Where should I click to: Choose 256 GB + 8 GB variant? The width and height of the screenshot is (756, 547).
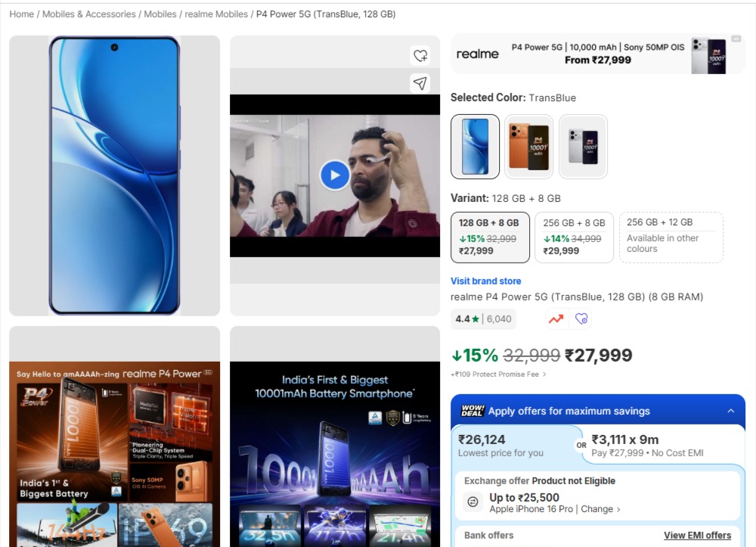coord(574,238)
